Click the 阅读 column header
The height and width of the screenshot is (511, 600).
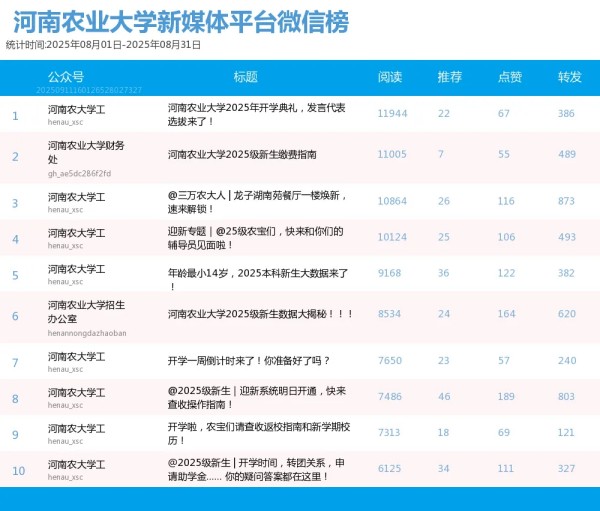tap(390, 77)
